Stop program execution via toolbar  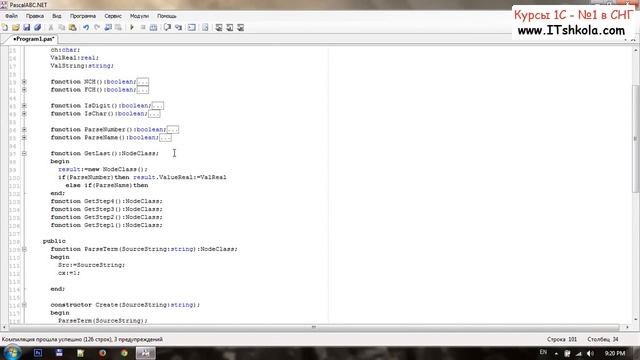(142, 27)
